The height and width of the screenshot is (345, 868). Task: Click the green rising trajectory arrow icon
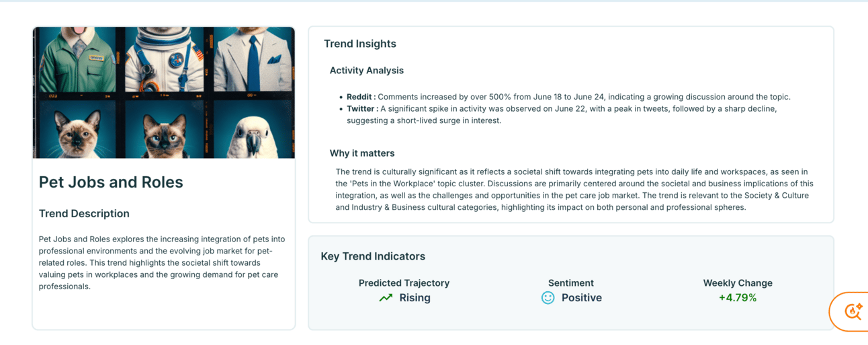click(386, 298)
